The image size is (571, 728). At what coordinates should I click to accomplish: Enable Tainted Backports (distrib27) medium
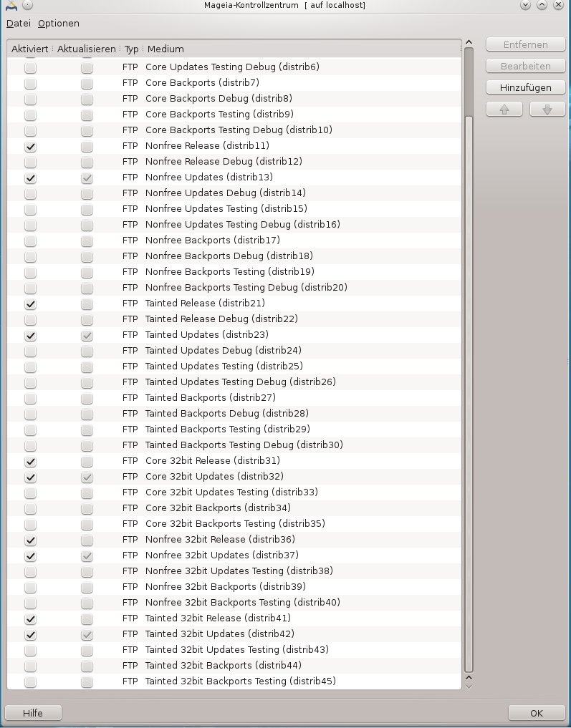(31, 398)
